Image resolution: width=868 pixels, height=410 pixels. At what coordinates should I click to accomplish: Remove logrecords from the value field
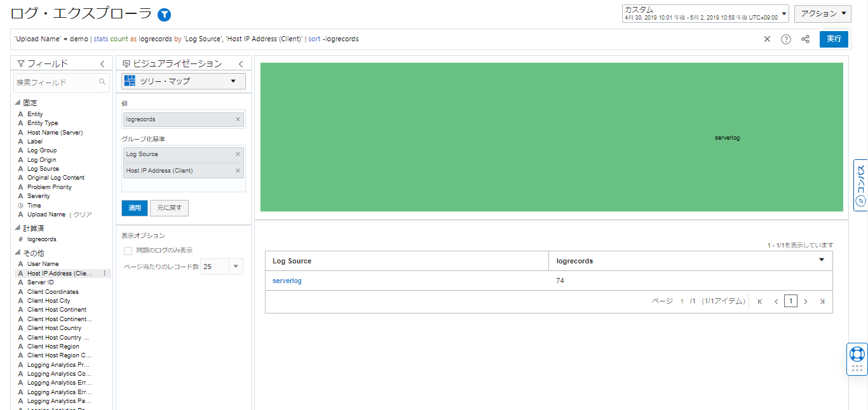[238, 119]
